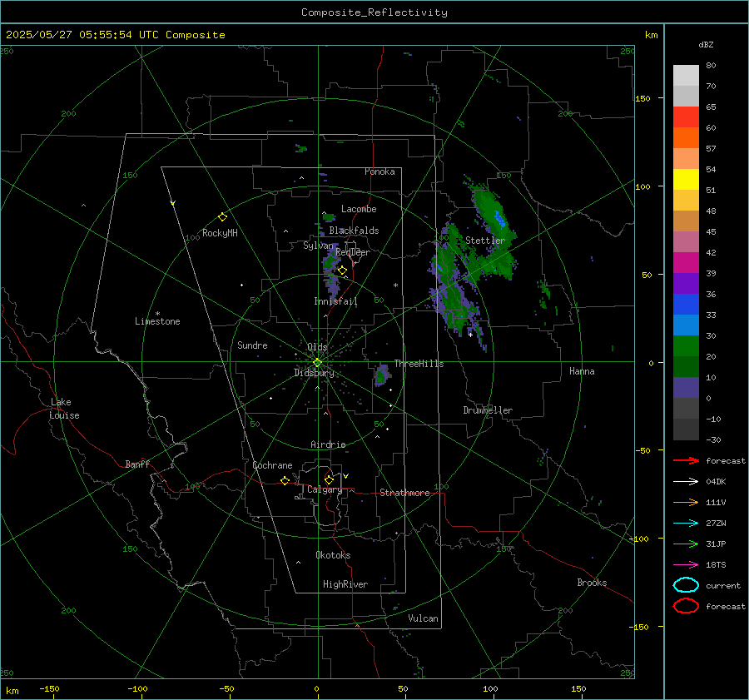The image size is (749, 700).
Task: Click the Stettler label on the map
Action: click(485, 241)
